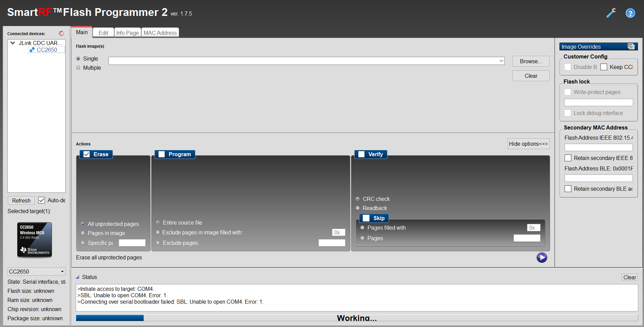
Task: Click the 'Erase all unprotected pages' summary text
Action: [109, 257]
